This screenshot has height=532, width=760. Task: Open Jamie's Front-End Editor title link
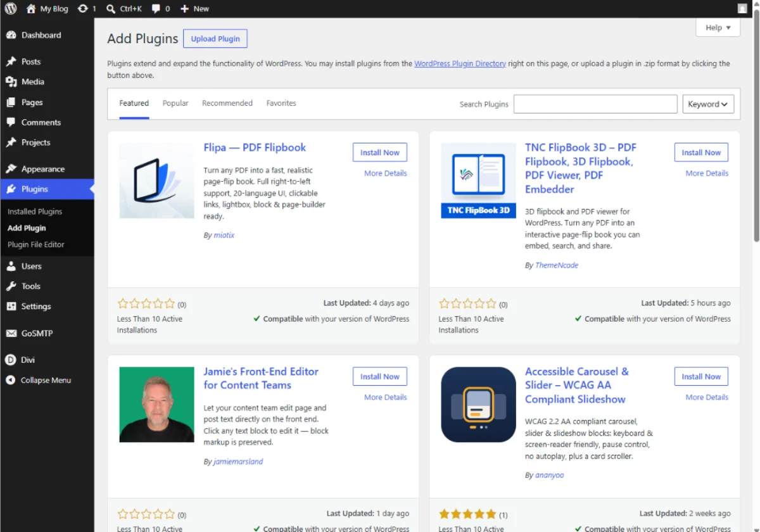(261, 378)
